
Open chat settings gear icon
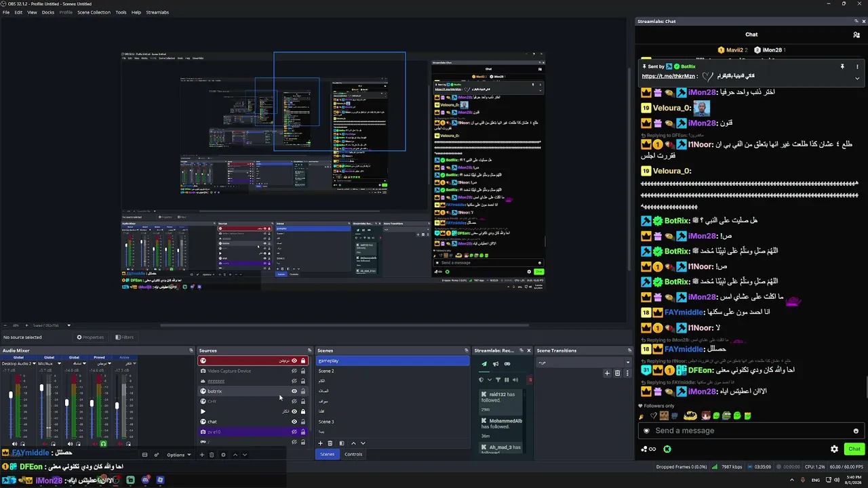(x=834, y=449)
